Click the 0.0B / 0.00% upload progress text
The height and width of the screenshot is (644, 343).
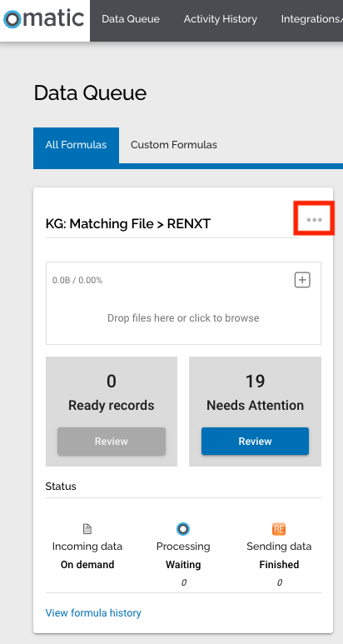pyautogui.click(x=77, y=280)
